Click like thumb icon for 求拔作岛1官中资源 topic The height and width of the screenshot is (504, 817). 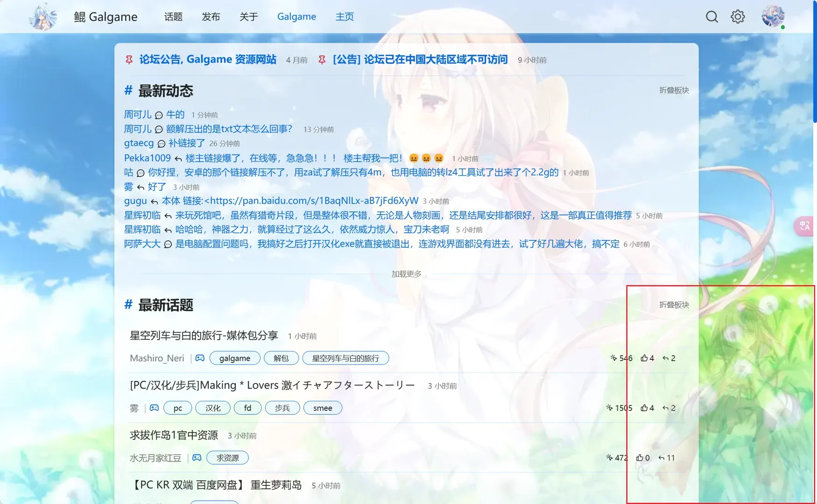tap(640, 458)
